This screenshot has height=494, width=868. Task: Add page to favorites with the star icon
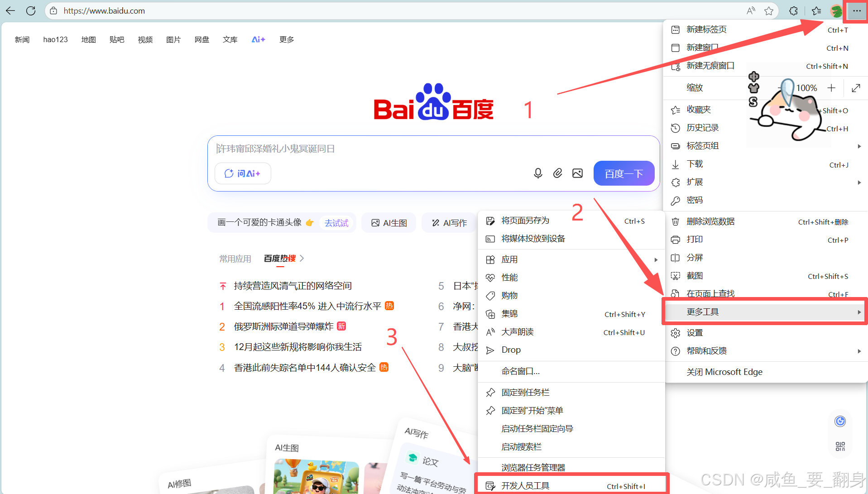[x=769, y=11]
